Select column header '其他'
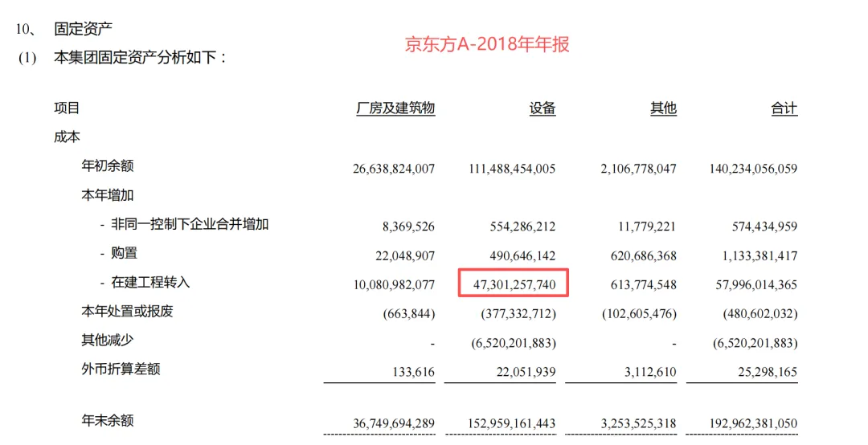868x445 pixels. pos(663,108)
